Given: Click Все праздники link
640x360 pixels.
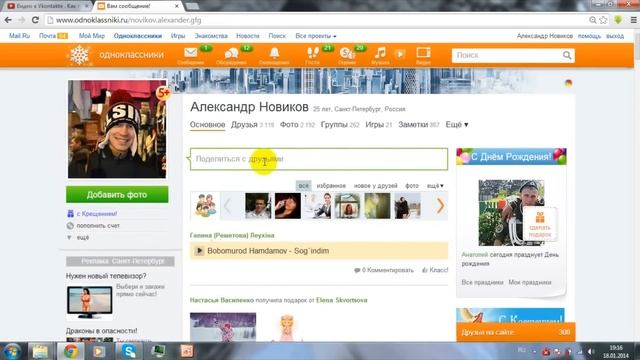Looking at the screenshot, I should (x=482, y=282).
